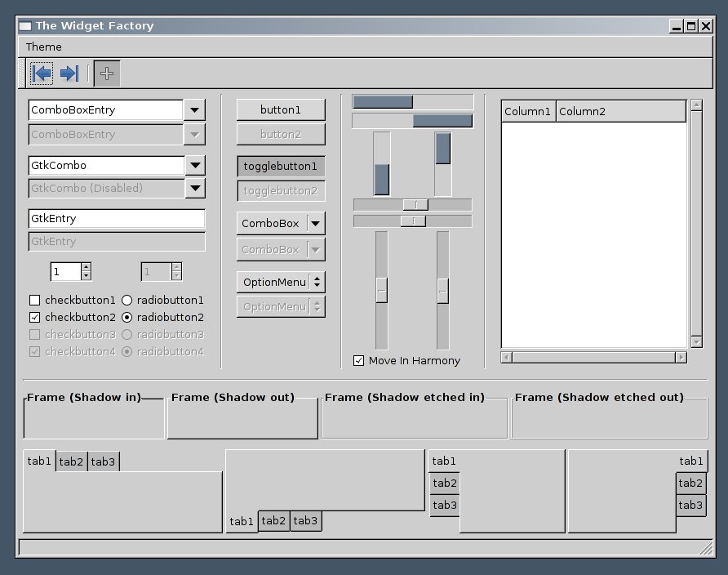Click the greyed-out OptionMenu selector
This screenshot has height=575, width=728.
(281, 306)
